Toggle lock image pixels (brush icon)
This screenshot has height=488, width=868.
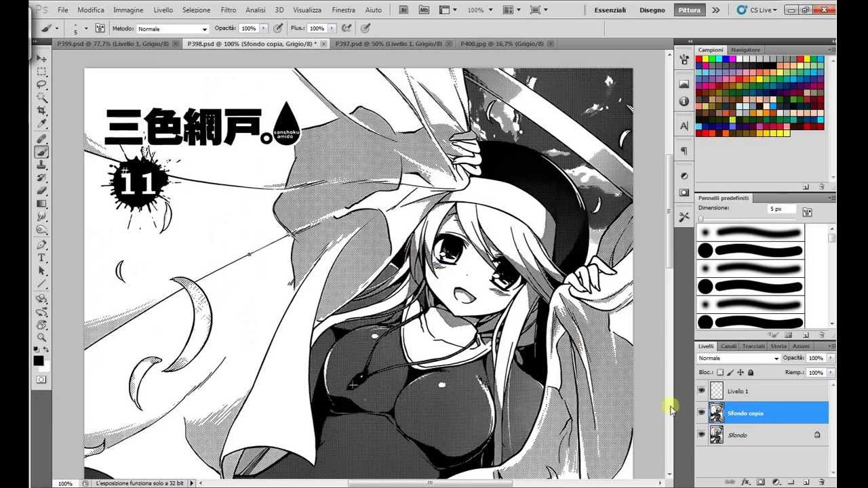click(x=730, y=372)
